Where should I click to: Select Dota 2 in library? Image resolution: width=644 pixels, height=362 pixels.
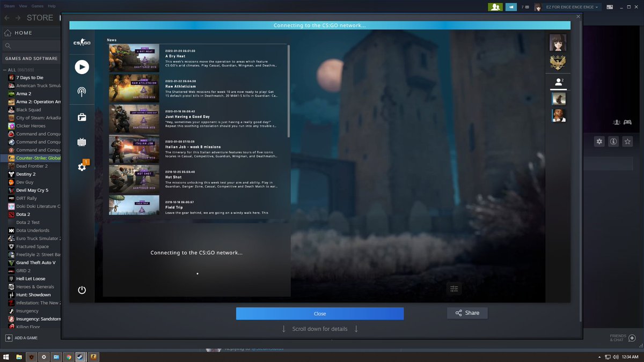point(23,215)
